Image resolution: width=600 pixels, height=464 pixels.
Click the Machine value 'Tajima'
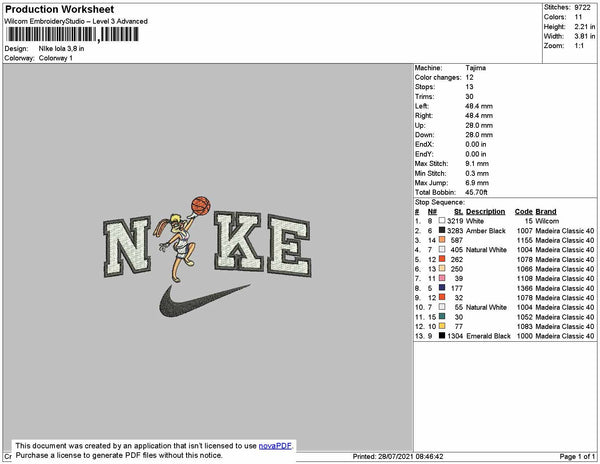click(476, 68)
